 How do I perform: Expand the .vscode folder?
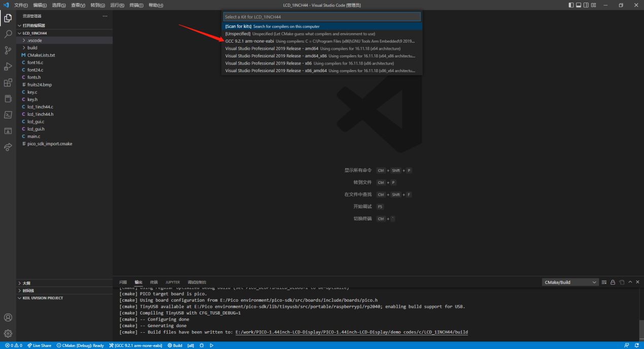tap(64, 40)
